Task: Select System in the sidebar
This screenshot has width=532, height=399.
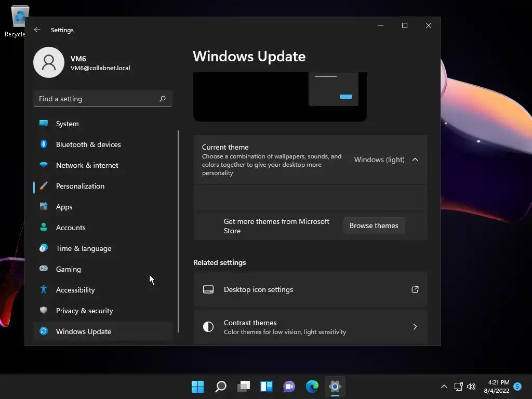Action: (x=103, y=124)
